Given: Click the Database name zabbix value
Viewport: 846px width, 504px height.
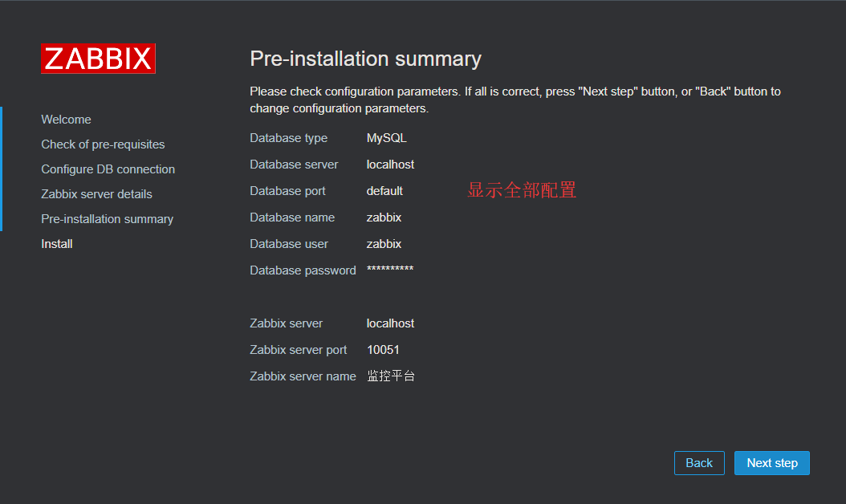Looking at the screenshot, I should point(384,217).
